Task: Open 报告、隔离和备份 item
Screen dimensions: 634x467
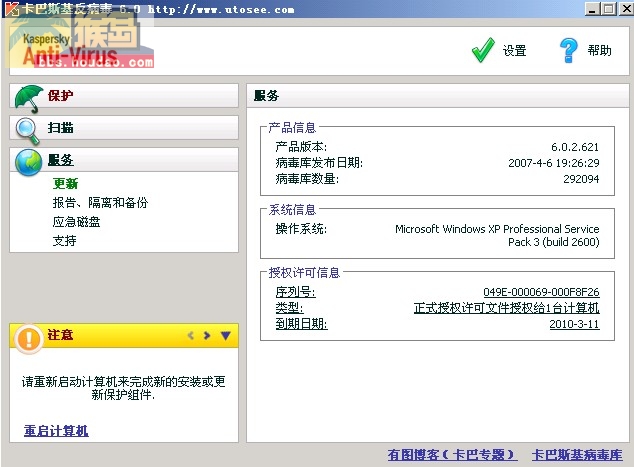Action: click(x=100, y=203)
